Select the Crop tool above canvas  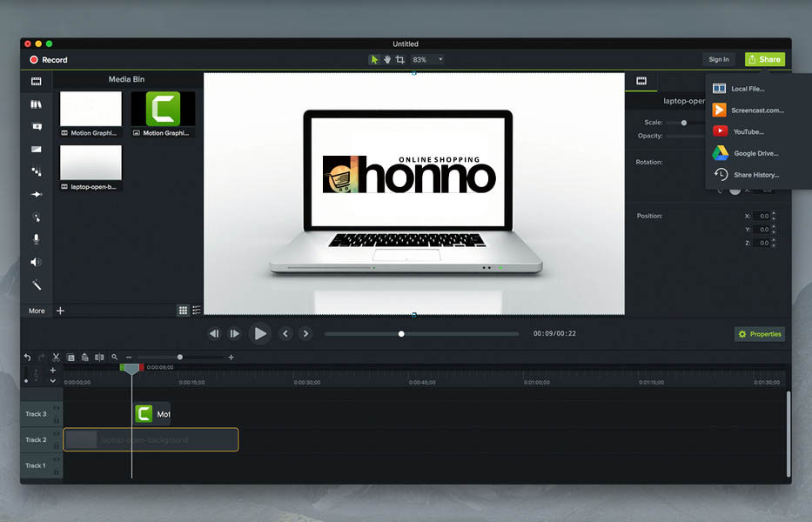click(400, 59)
